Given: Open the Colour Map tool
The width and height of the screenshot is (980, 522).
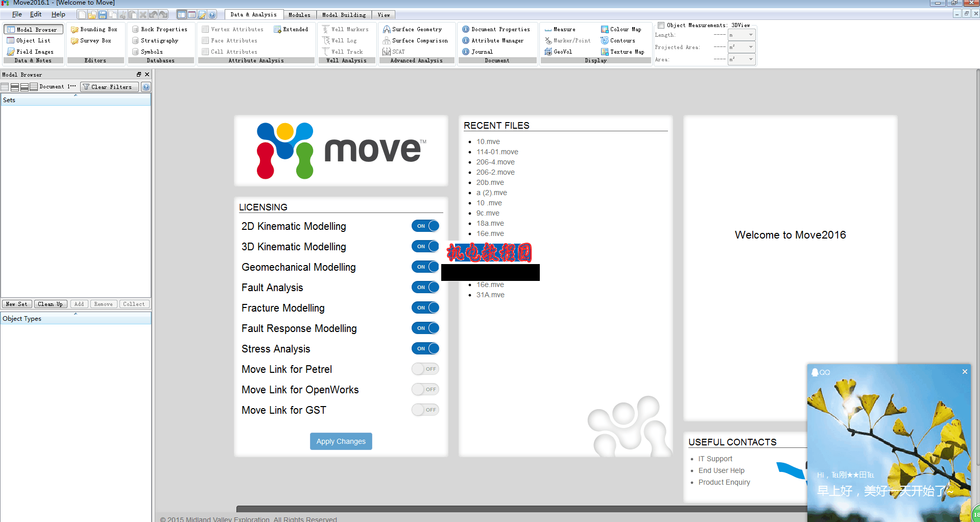Looking at the screenshot, I should pos(621,30).
